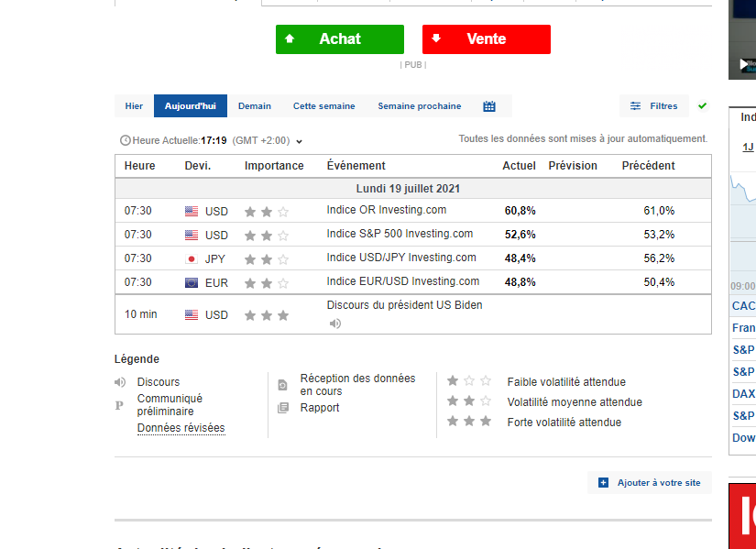Click the play button on the video thumbnail

coord(743,64)
